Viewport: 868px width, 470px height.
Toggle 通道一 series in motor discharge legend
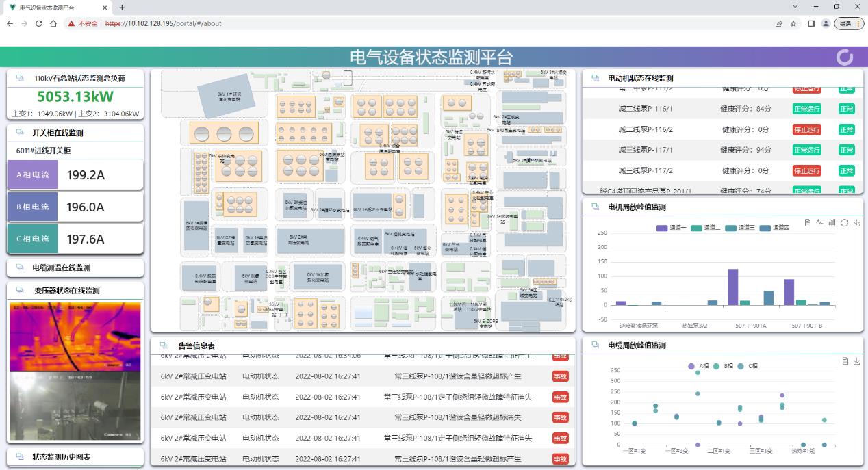click(x=672, y=228)
